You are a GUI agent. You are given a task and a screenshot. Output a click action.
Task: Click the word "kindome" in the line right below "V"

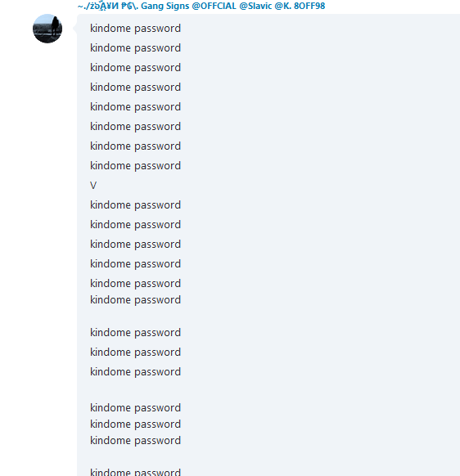[110, 205]
